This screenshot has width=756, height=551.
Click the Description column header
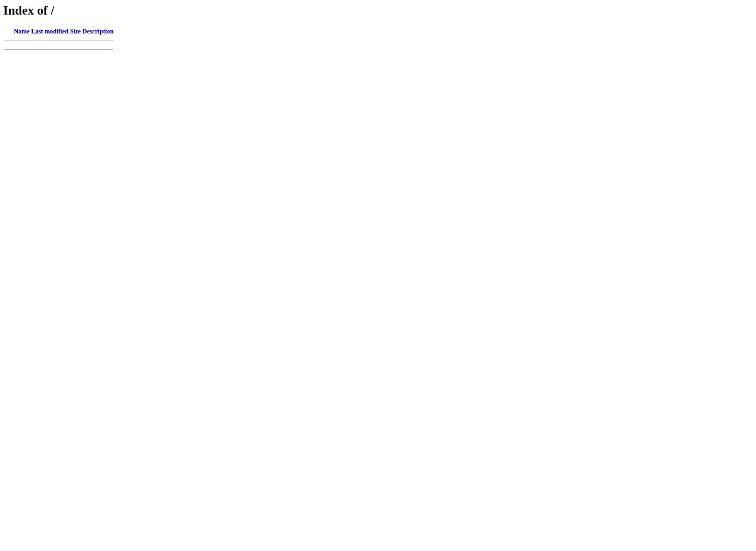pos(98,31)
